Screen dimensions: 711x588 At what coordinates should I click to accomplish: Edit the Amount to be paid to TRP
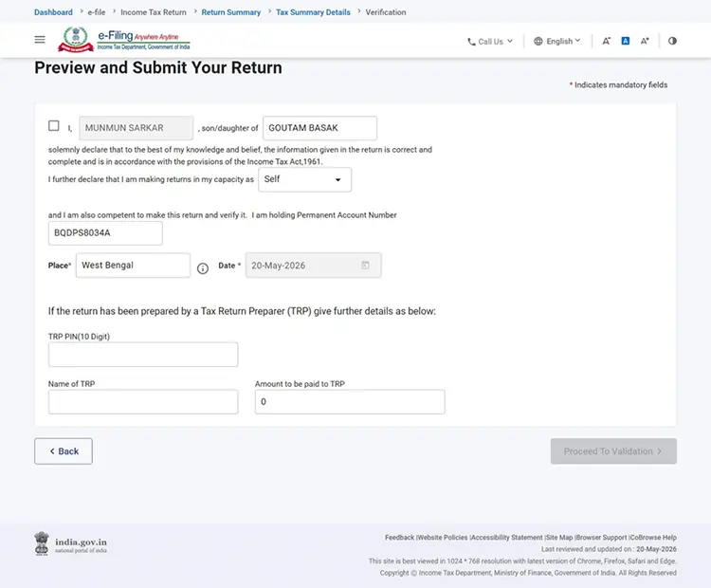pos(350,401)
